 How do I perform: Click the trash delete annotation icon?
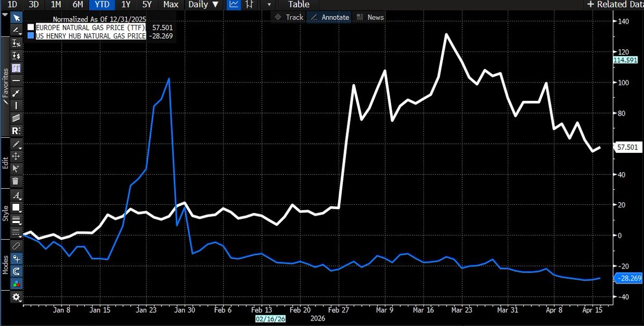16,182
